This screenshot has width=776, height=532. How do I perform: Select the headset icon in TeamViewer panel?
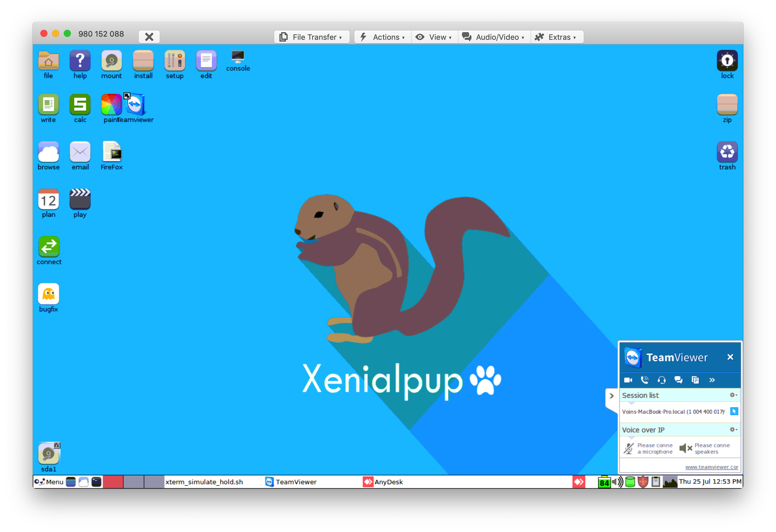click(662, 380)
